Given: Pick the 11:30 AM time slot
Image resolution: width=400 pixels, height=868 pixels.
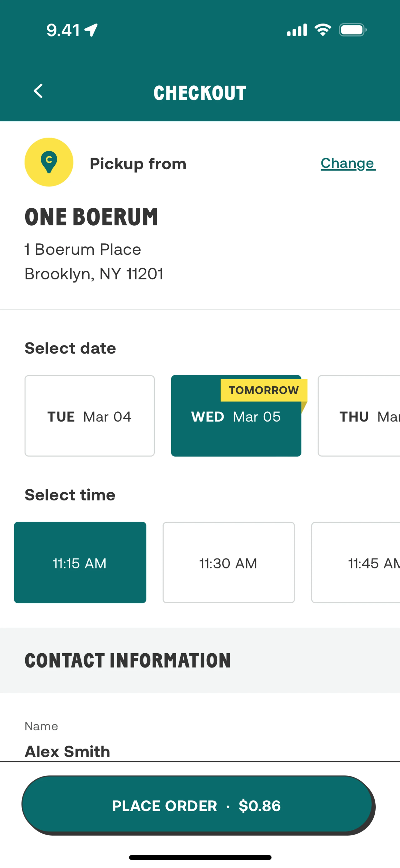Looking at the screenshot, I should [x=229, y=563].
